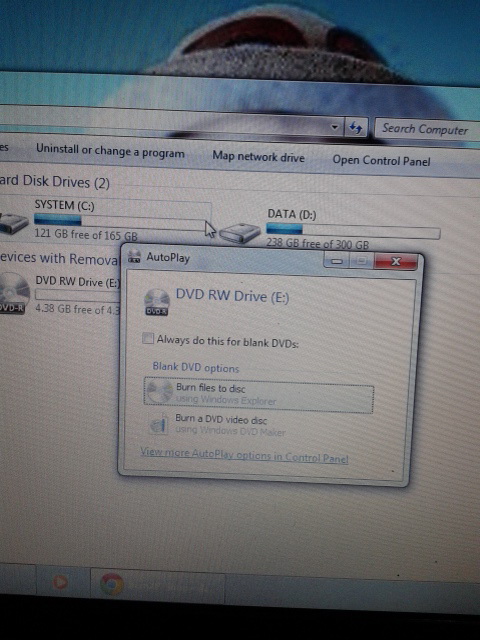Select the SYSTEM (C:) drive icon
480x640 pixels.
(12, 223)
